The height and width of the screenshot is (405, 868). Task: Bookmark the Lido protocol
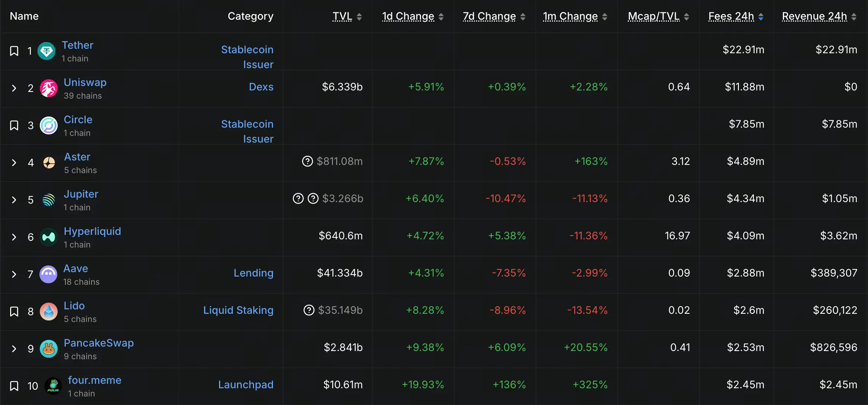pyautogui.click(x=14, y=312)
